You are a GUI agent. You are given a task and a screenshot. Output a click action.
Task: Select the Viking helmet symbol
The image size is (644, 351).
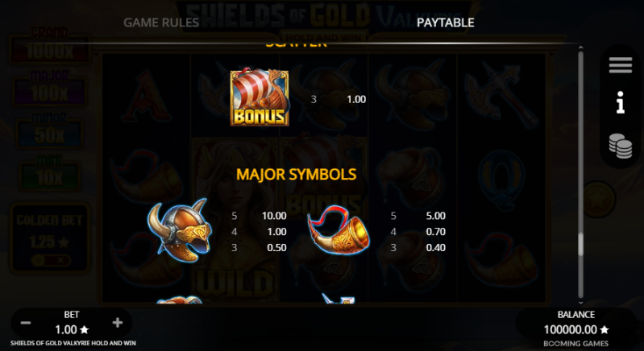pos(180,230)
